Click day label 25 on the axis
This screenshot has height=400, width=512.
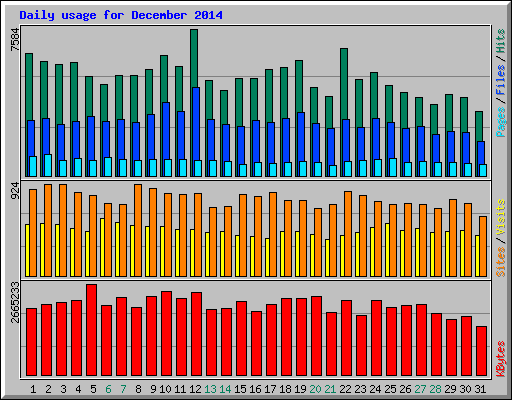tap(390, 389)
